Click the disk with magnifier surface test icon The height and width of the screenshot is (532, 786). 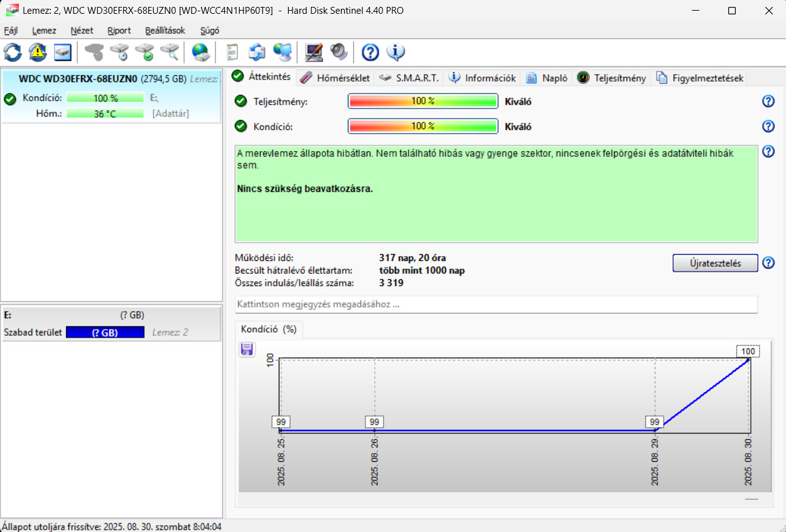click(x=170, y=52)
